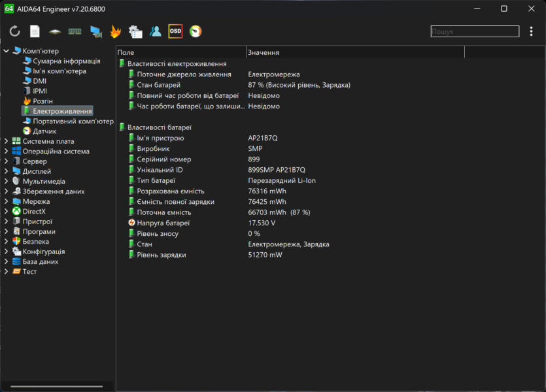
Task: Click the Мережа network icon
Action: (x=16, y=201)
